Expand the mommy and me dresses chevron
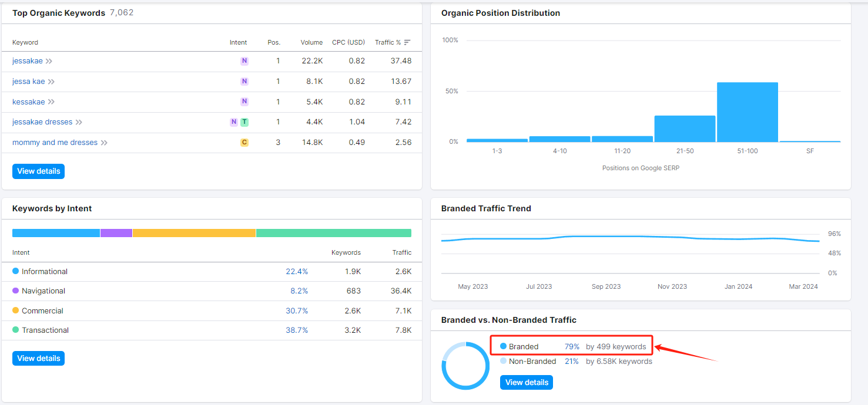 click(104, 143)
